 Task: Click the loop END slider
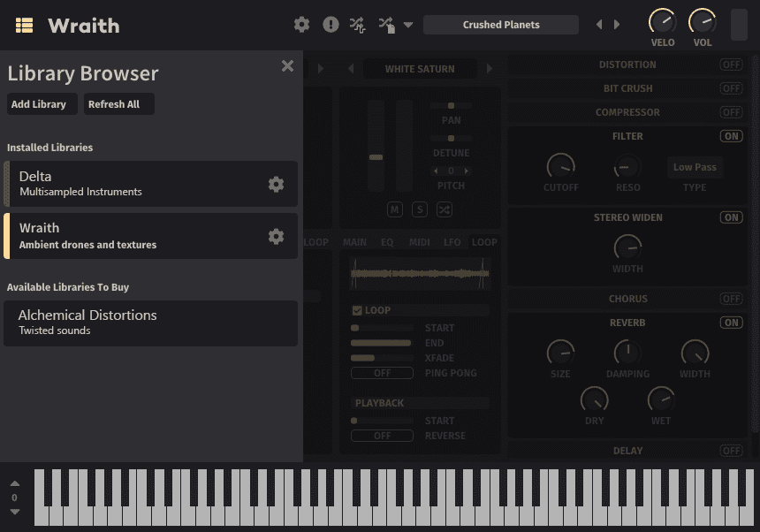click(382, 343)
